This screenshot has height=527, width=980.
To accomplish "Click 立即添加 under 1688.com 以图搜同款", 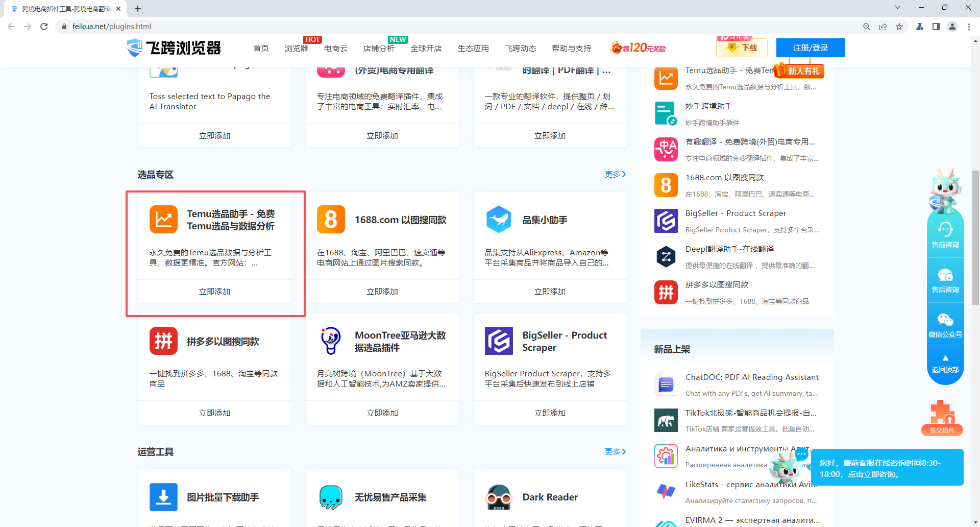I will point(382,291).
